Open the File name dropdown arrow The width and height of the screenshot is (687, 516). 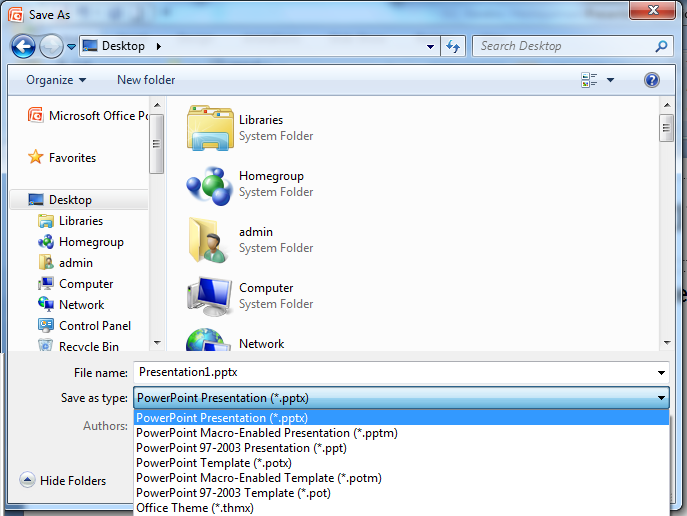(661, 373)
